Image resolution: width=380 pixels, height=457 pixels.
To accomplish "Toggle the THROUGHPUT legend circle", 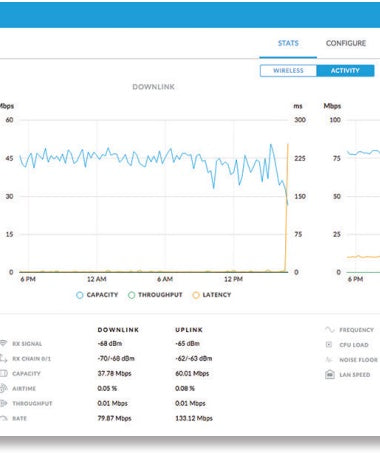I will coord(131,295).
